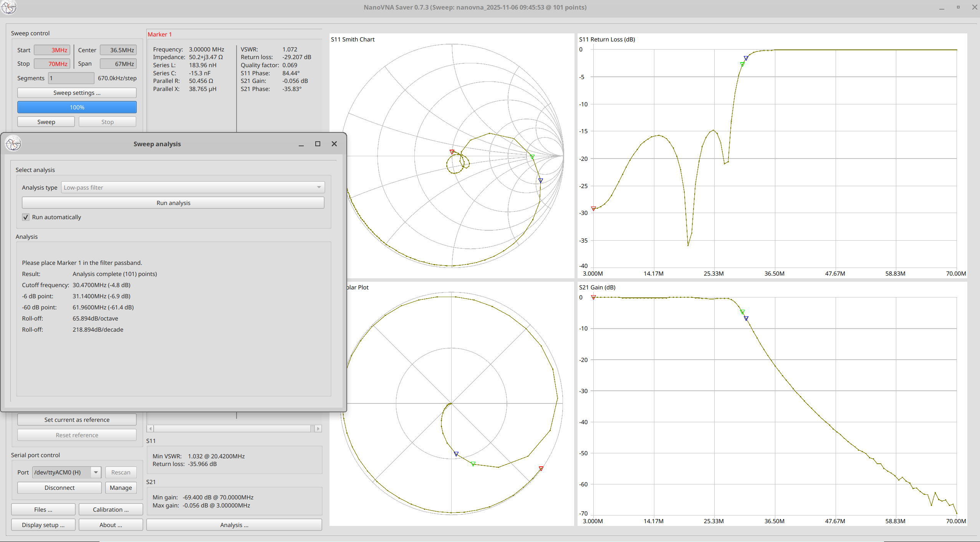
Task: Expand the serial Port dropdown
Action: [96, 472]
